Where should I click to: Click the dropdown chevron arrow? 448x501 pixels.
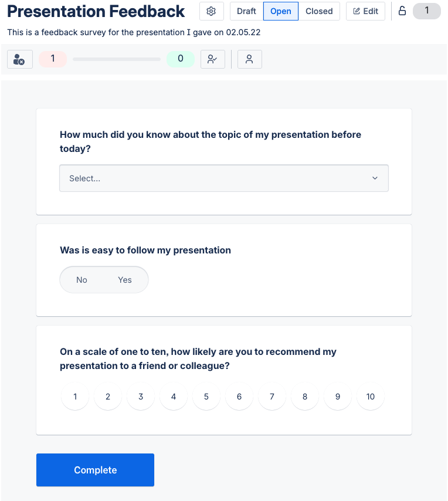tap(374, 178)
